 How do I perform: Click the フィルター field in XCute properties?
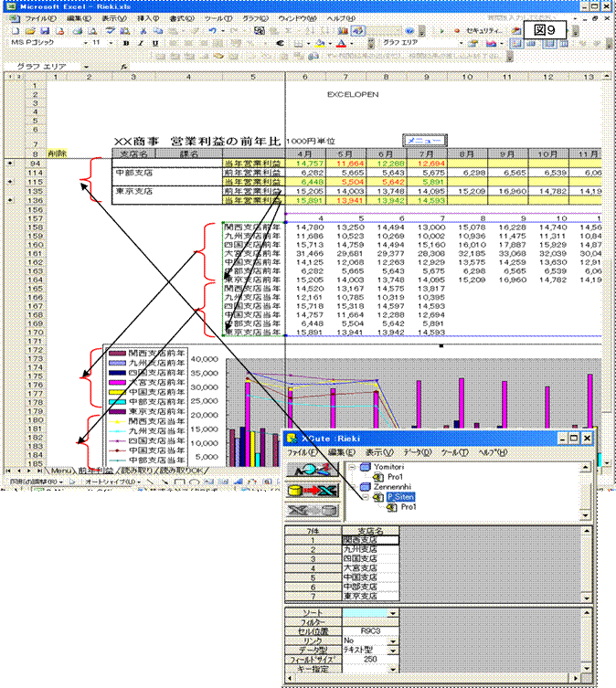pyautogui.click(x=370, y=622)
